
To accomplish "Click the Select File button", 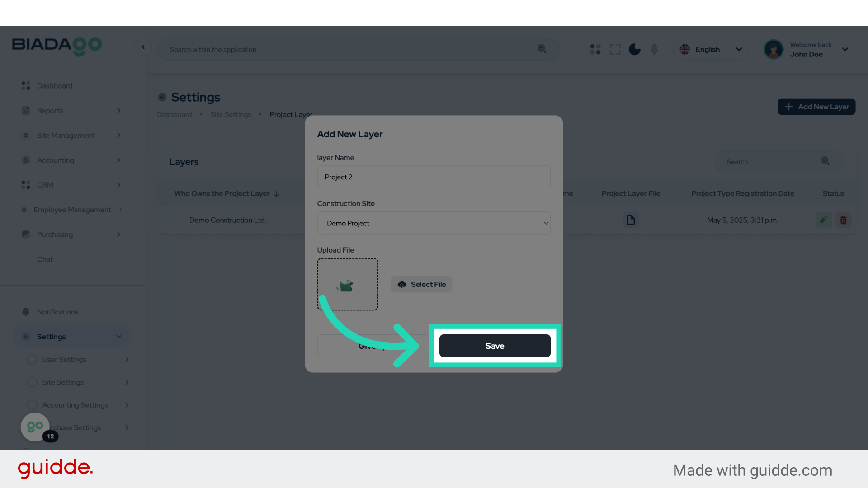I will point(421,284).
